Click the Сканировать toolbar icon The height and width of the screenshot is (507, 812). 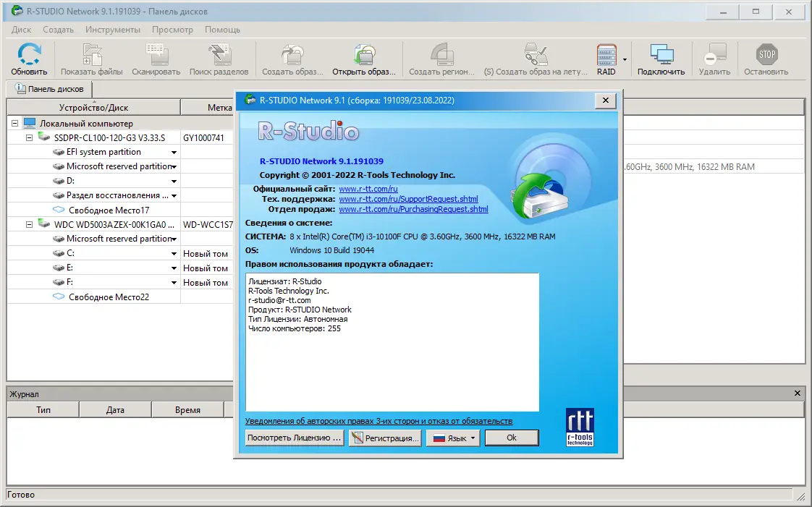coord(156,54)
